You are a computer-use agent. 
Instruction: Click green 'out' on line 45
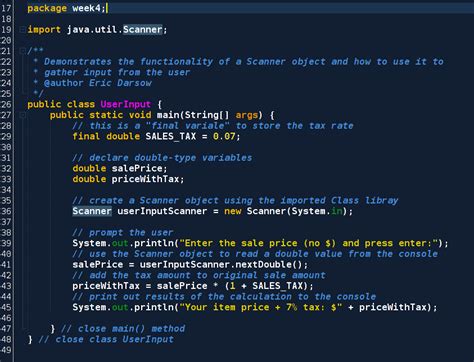120,307
